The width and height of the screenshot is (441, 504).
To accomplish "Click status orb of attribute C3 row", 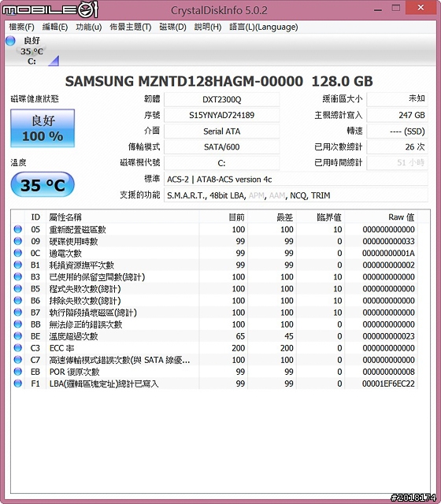I will click(x=17, y=348).
